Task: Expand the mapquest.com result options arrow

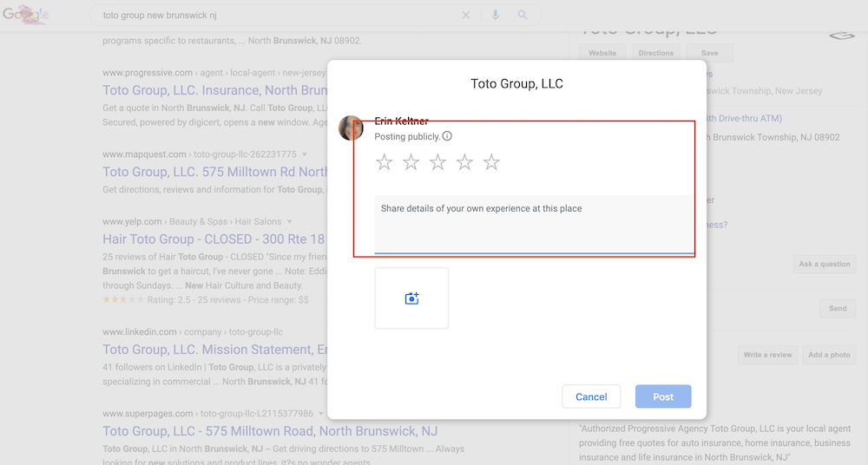Action: pyautogui.click(x=305, y=154)
